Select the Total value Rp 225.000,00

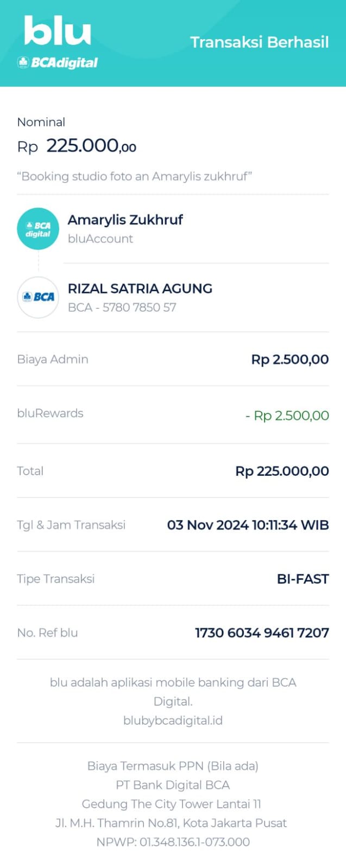click(x=281, y=471)
